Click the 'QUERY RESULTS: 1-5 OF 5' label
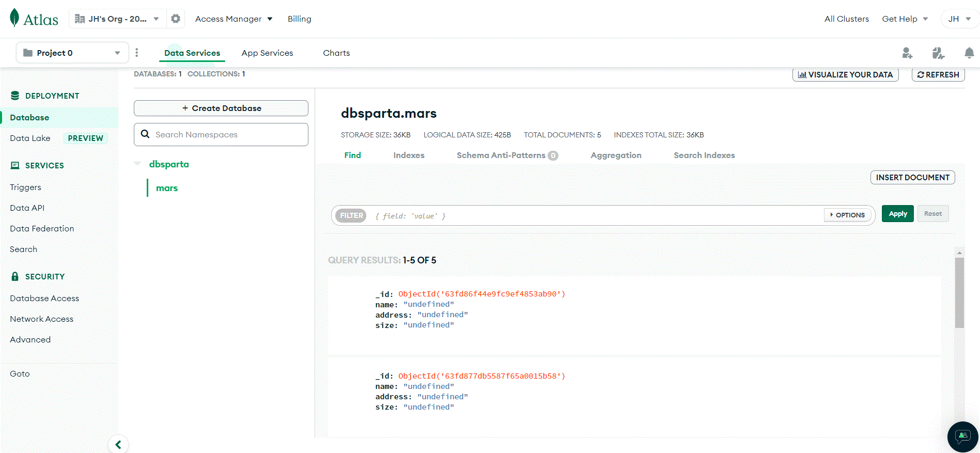The height and width of the screenshot is (453, 980). (382, 260)
